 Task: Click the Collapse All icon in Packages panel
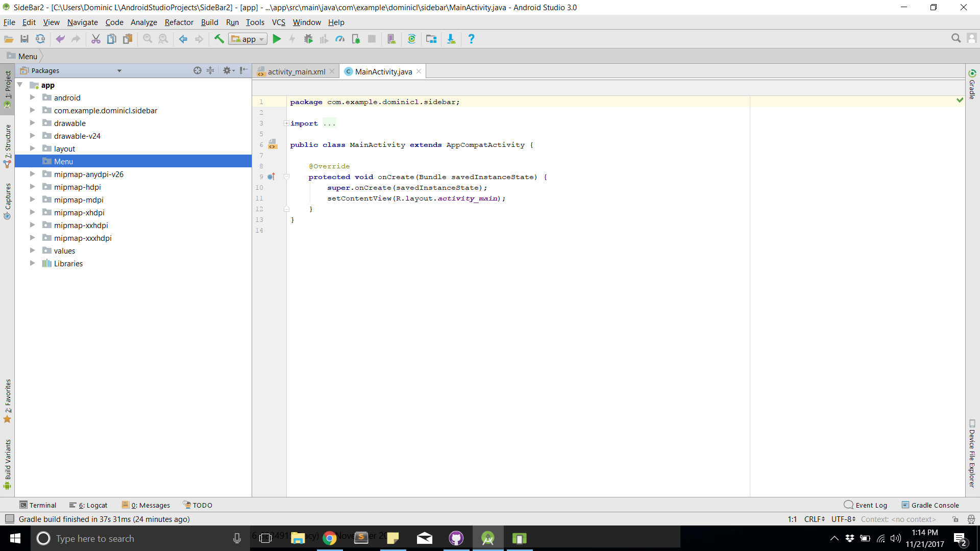(210, 70)
